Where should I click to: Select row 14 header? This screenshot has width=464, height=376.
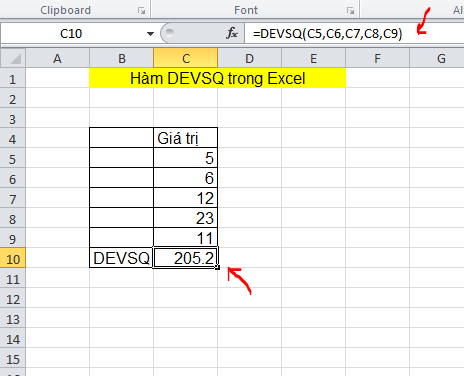click(13, 339)
